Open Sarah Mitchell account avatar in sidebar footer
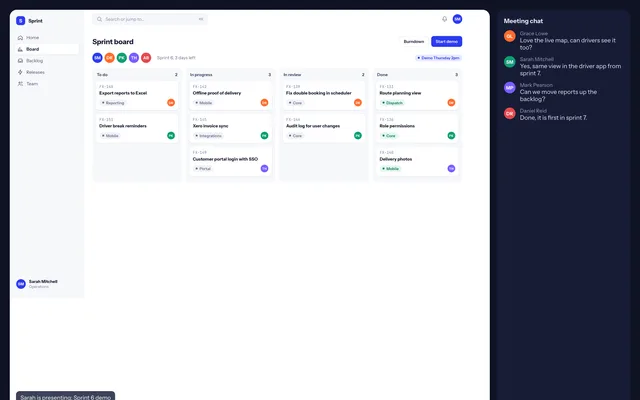 (x=21, y=284)
